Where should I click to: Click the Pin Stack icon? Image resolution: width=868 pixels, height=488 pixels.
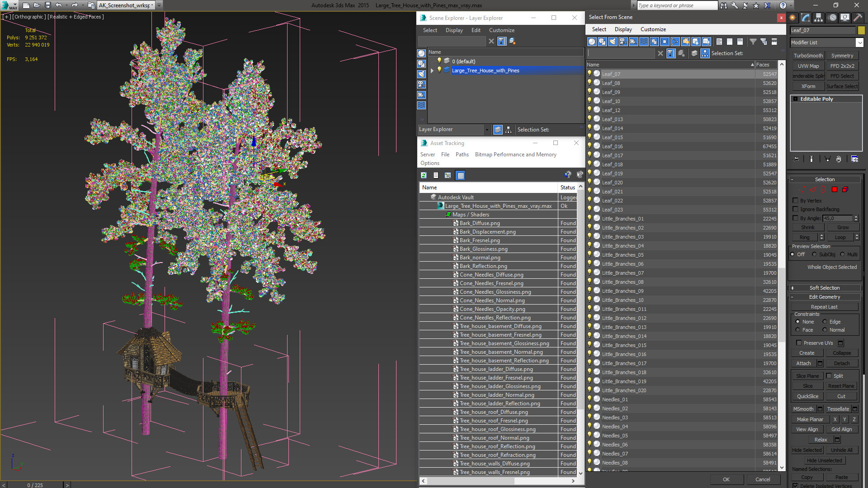tap(796, 159)
